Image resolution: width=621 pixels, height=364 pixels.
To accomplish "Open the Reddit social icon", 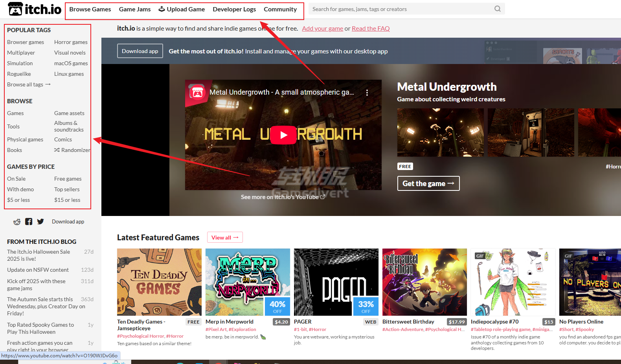I will click(x=17, y=222).
